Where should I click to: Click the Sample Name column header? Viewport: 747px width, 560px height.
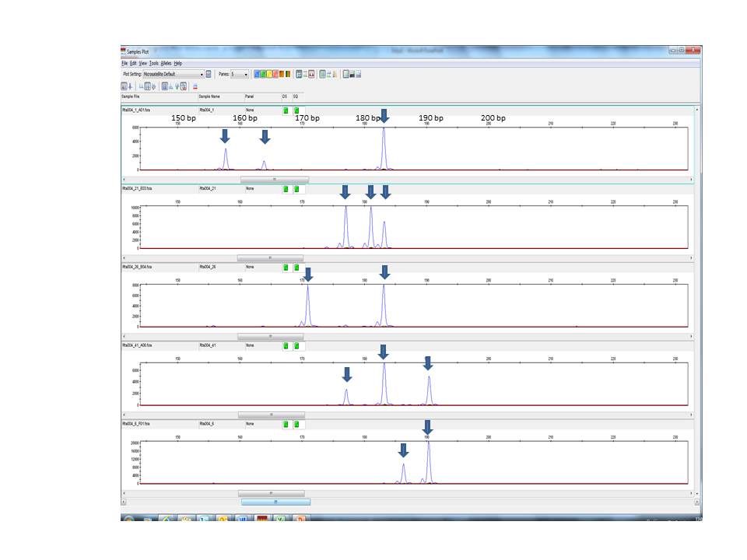[x=210, y=96]
